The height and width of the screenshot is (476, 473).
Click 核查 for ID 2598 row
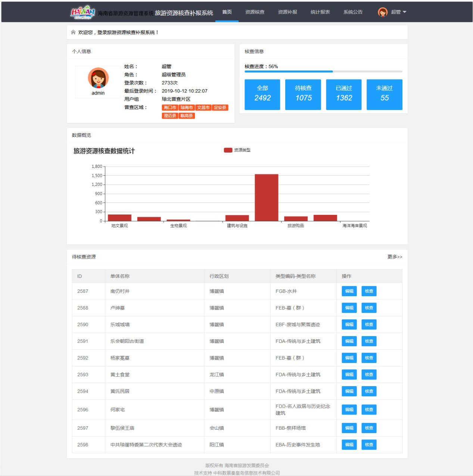point(369,445)
